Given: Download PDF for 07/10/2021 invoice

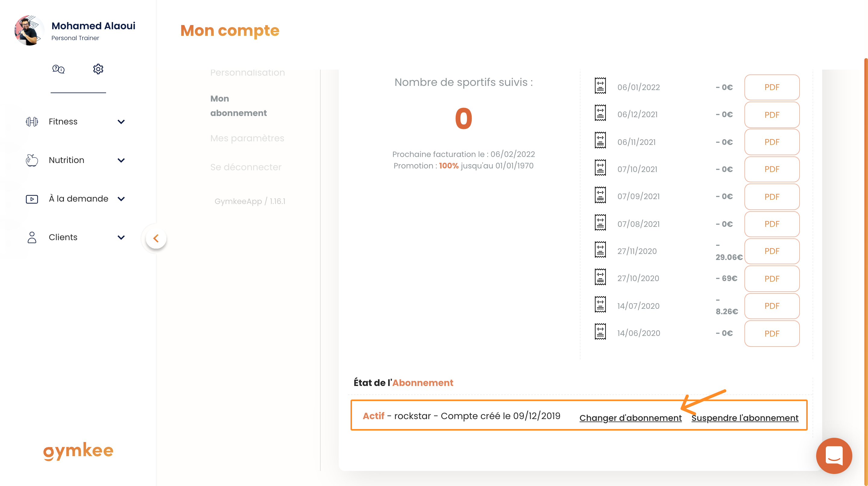Looking at the screenshot, I should [x=772, y=169].
